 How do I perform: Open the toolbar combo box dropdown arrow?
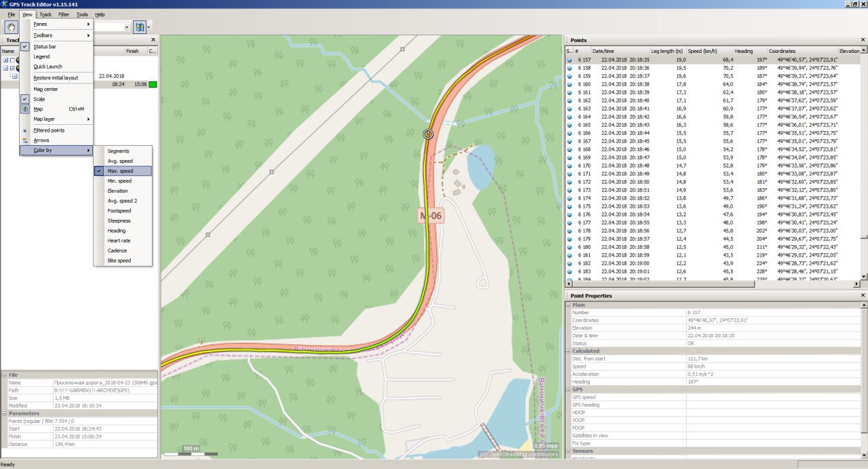coord(127,27)
